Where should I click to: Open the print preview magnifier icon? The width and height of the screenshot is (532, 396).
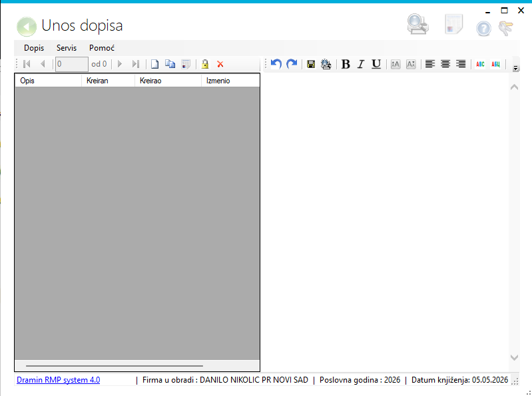click(x=417, y=24)
